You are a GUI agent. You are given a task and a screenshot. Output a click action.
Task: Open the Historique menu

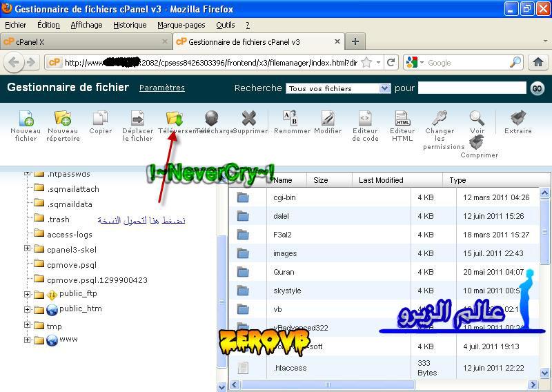point(130,25)
